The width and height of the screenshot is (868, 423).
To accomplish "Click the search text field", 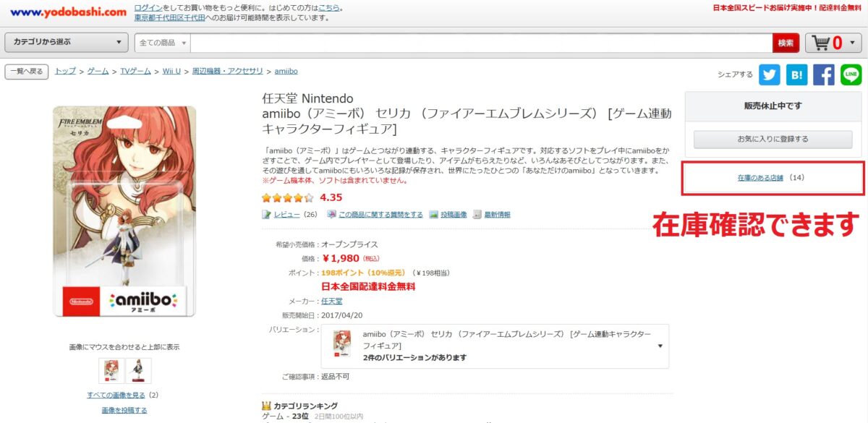I will pos(482,43).
